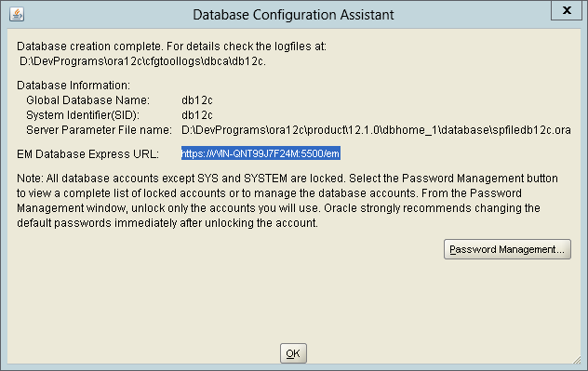Image resolution: width=588 pixels, height=371 pixels.
Task: Click the Server Parameter File name label
Action: point(99,130)
